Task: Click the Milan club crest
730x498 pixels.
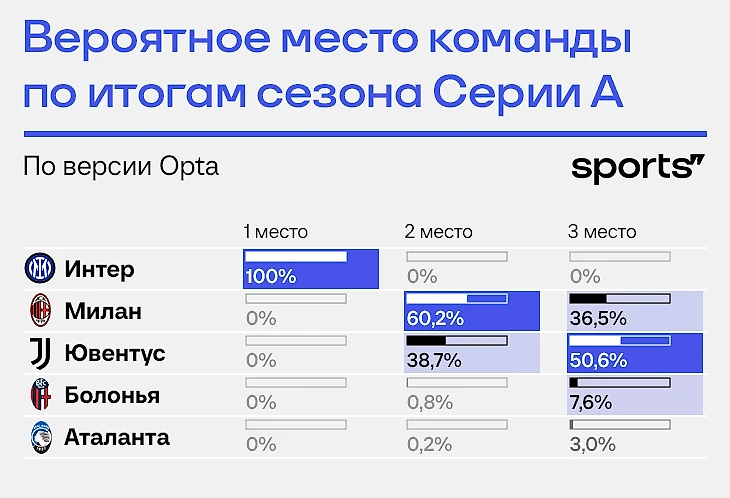Action: 40,311
